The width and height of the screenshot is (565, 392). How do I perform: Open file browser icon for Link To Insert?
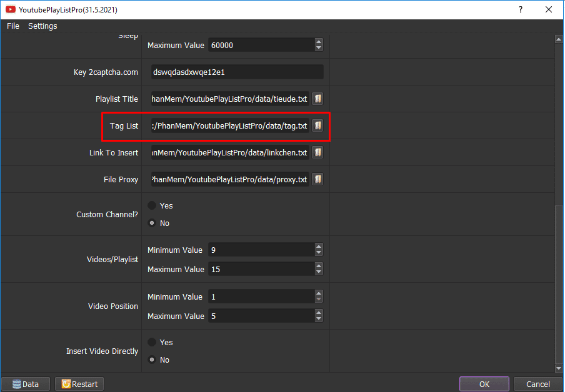tap(317, 153)
